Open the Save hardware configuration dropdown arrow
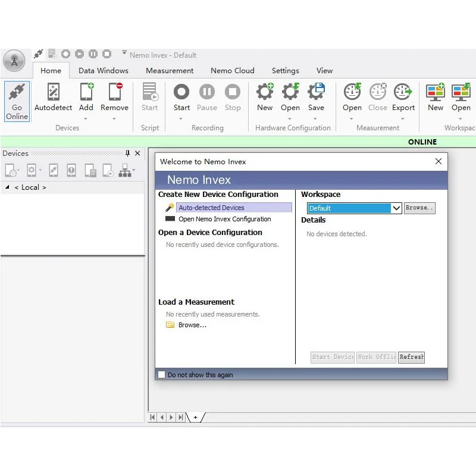Image resolution: width=476 pixels, height=476 pixels. (315, 118)
